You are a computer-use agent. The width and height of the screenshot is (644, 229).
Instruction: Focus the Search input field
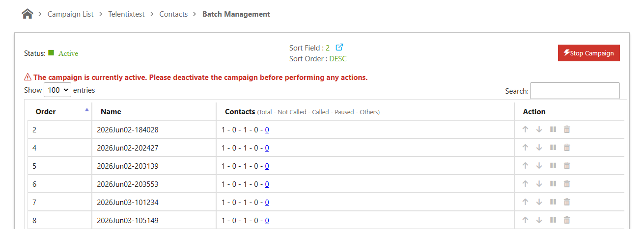click(575, 91)
